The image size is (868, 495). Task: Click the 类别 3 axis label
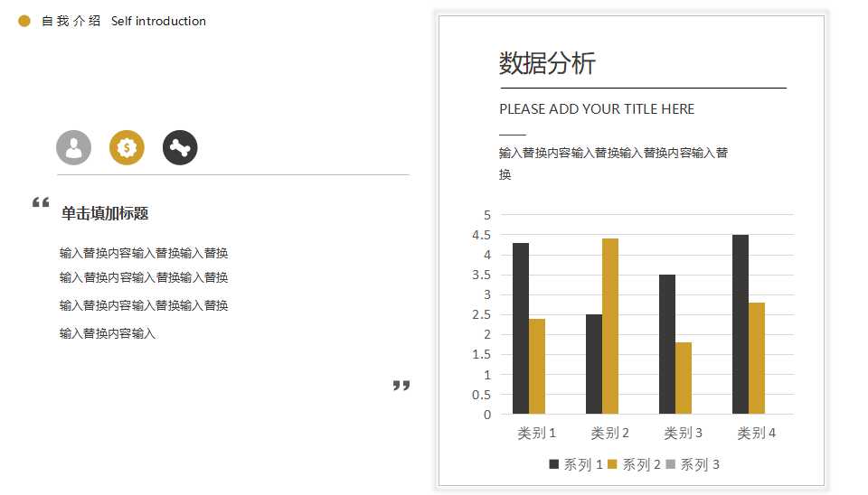click(683, 433)
